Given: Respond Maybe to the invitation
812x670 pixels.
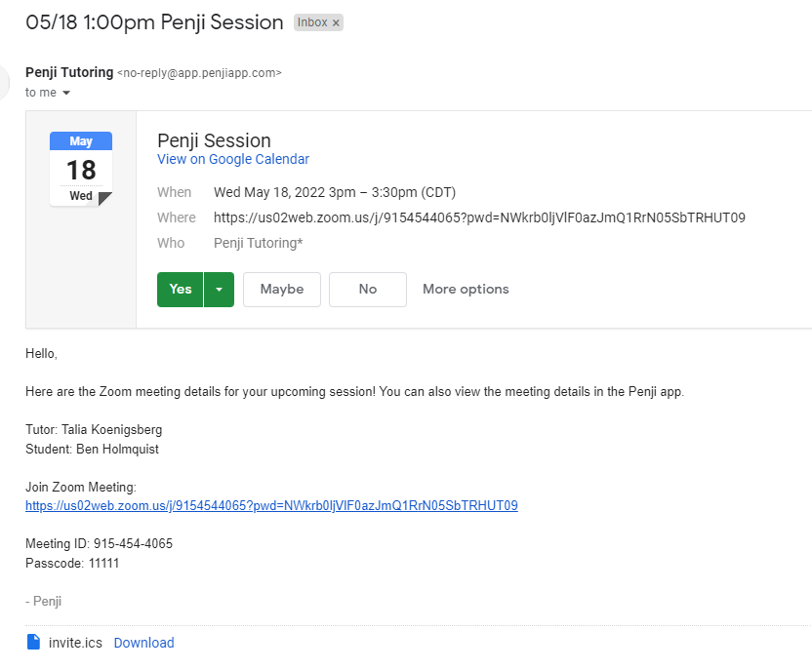Looking at the screenshot, I should (282, 289).
